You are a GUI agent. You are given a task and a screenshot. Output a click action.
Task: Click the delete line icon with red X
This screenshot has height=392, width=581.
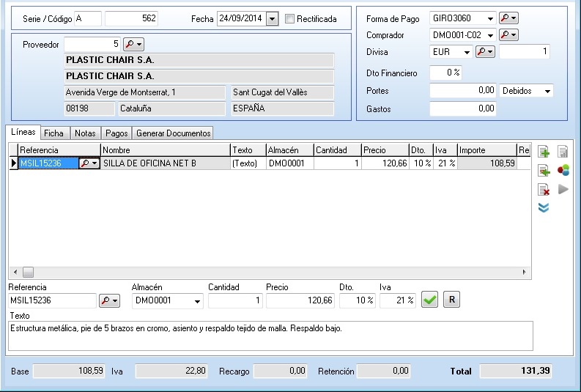click(544, 190)
